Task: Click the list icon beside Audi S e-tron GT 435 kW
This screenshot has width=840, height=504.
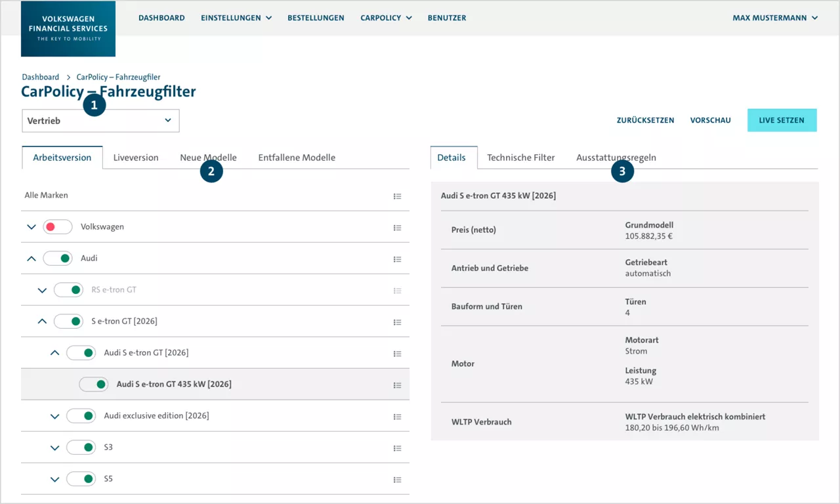Action: (x=397, y=385)
